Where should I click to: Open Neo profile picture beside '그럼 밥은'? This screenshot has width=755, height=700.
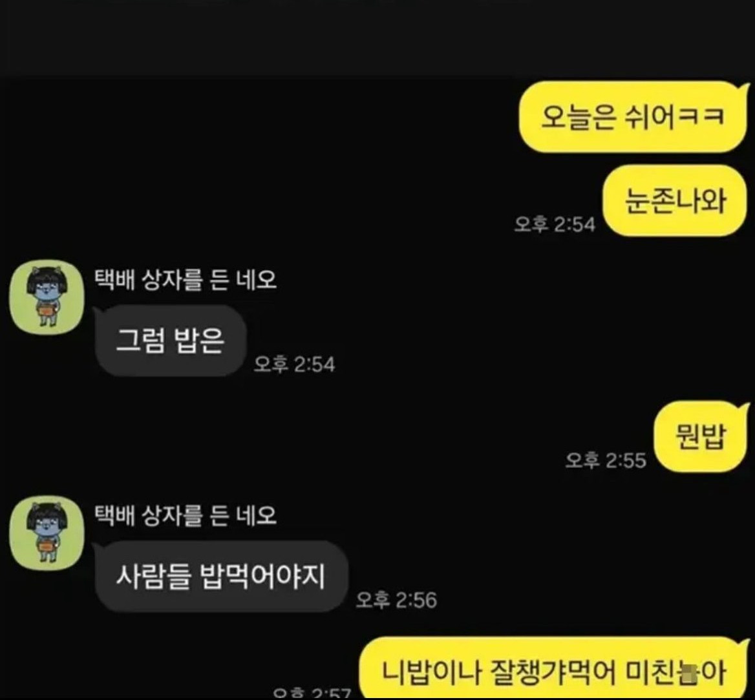[47, 297]
